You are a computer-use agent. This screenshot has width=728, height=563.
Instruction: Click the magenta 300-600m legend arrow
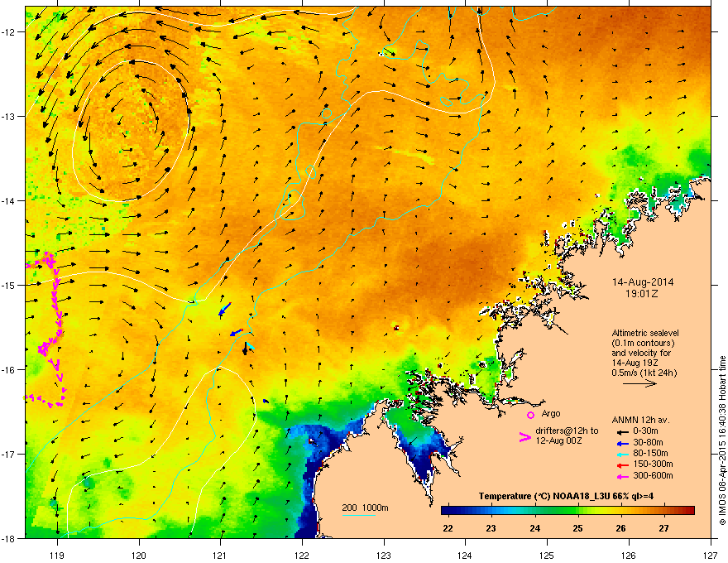point(621,476)
